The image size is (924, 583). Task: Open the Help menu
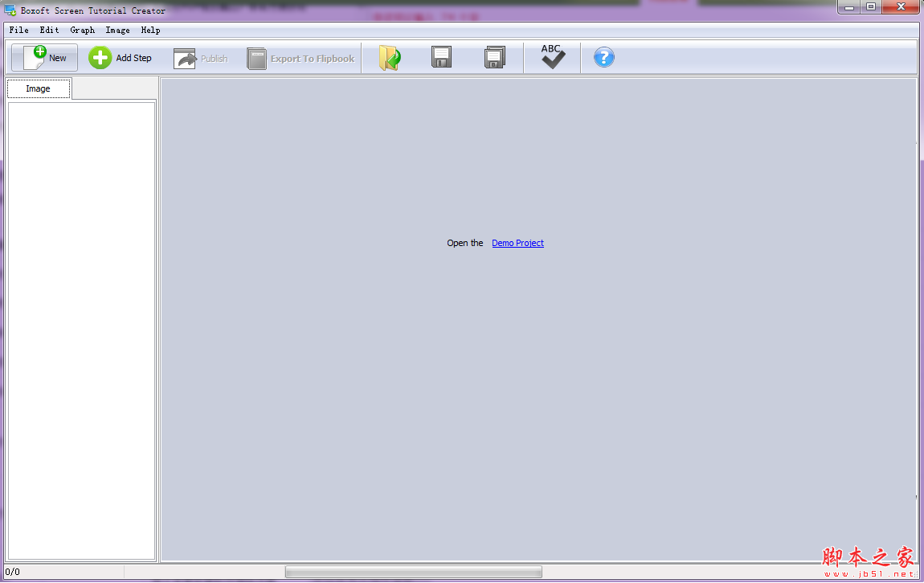click(150, 30)
